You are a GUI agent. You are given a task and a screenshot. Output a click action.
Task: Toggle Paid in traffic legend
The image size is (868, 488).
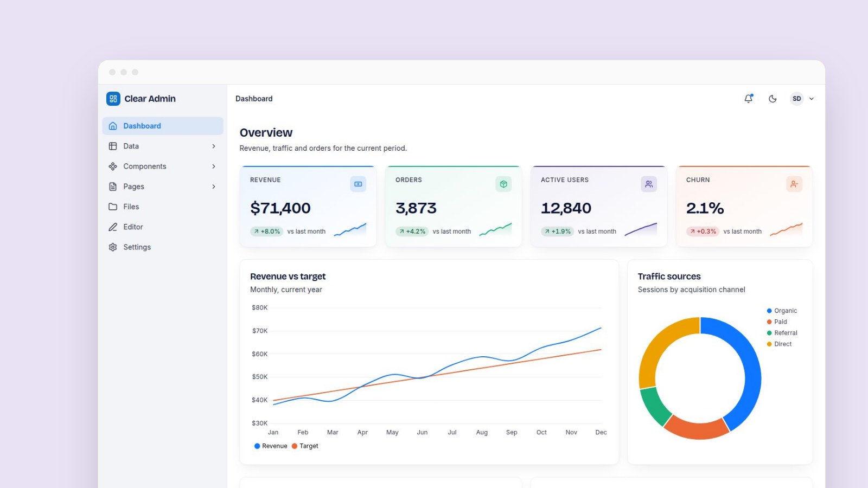coord(777,322)
